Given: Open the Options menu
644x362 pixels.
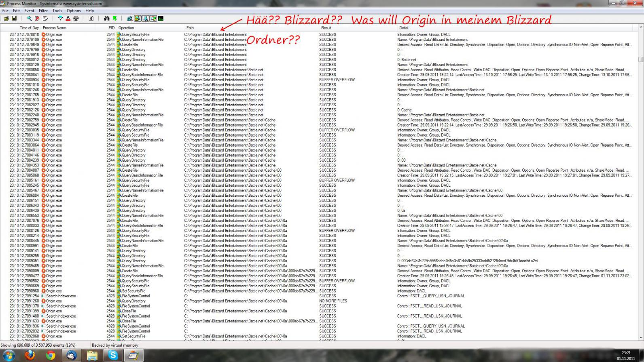Looking at the screenshot, I should pyautogui.click(x=74, y=11).
